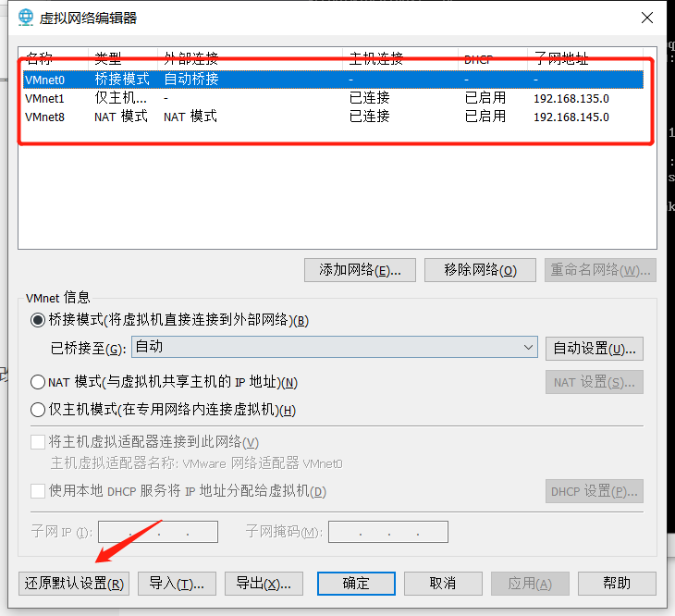
Task: Open 帮助 button
Action: [617, 584]
